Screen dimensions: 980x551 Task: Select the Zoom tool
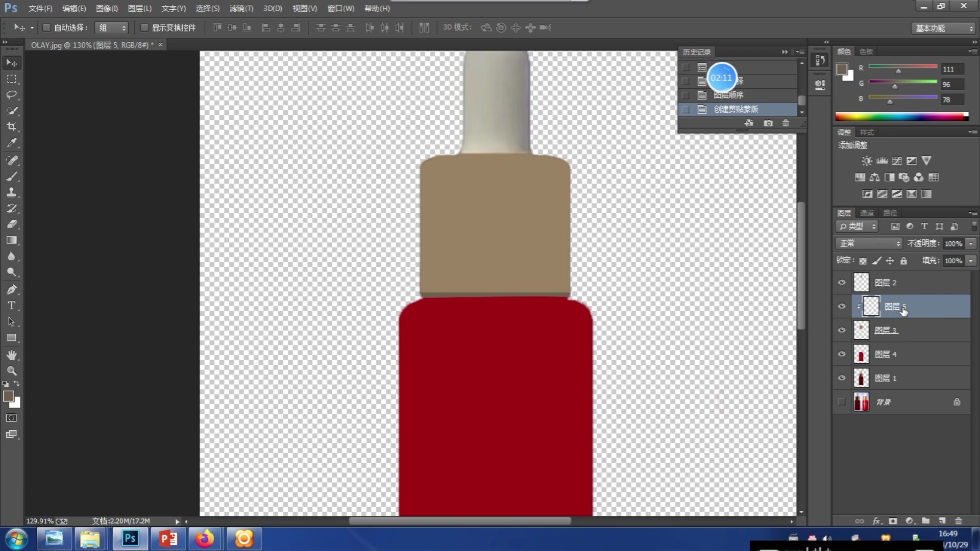(12, 371)
